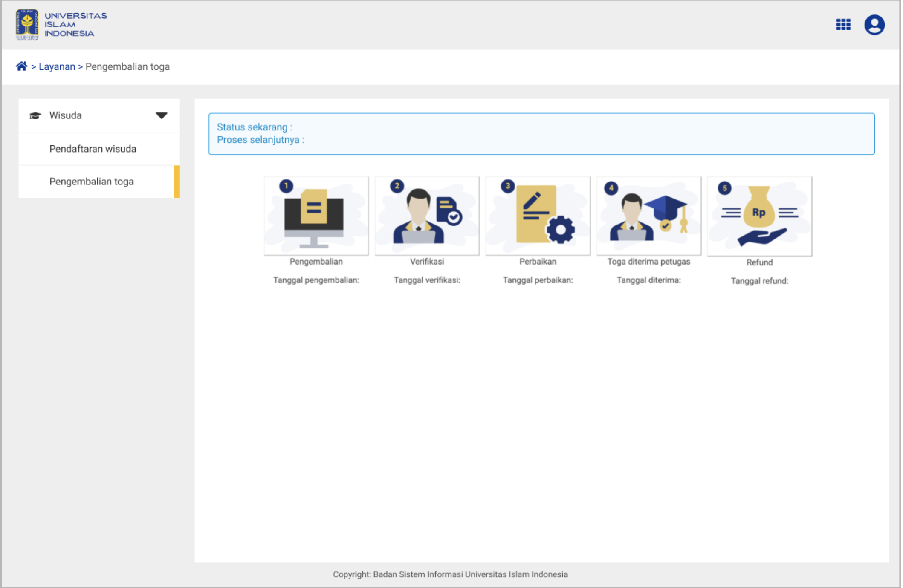Open the user profile avatar icon
903x588 pixels.
click(x=874, y=25)
